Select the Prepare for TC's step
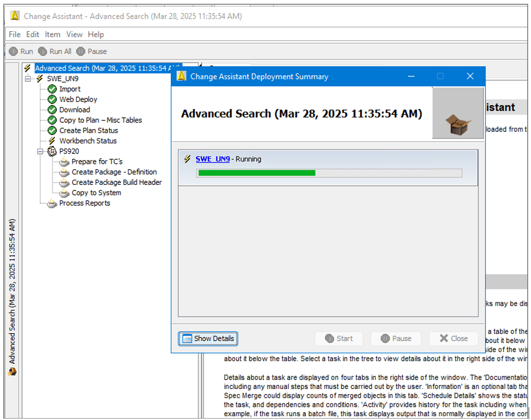This screenshot has height=420, width=531. click(97, 161)
